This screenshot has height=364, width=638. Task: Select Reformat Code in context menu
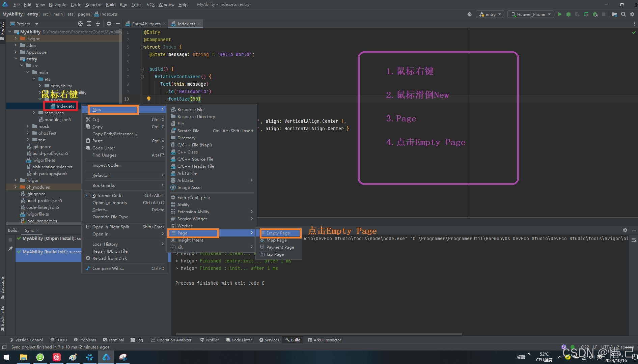(x=124, y=195)
